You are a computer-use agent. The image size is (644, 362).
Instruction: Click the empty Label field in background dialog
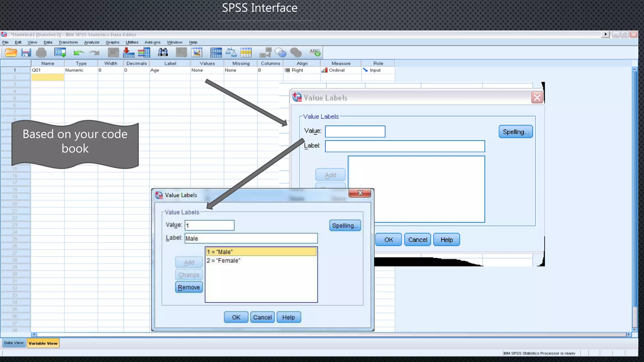coord(405,146)
